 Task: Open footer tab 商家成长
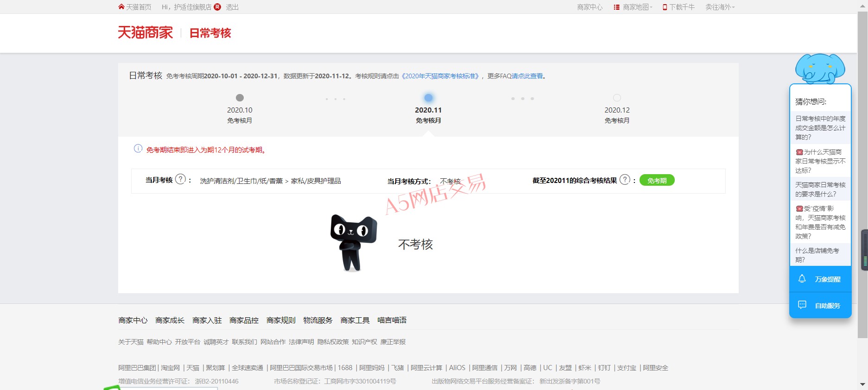[x=170, y=320]
